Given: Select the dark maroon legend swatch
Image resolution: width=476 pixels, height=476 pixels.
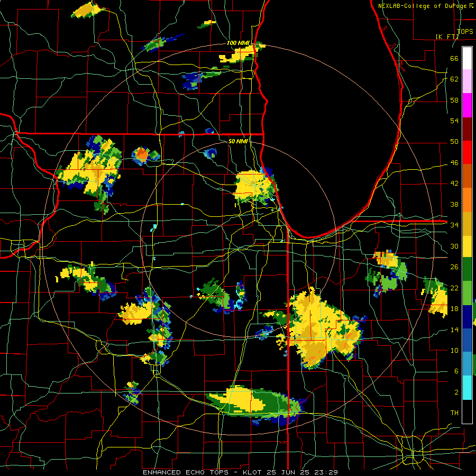Looking at the screenshot, I should 467,129.
